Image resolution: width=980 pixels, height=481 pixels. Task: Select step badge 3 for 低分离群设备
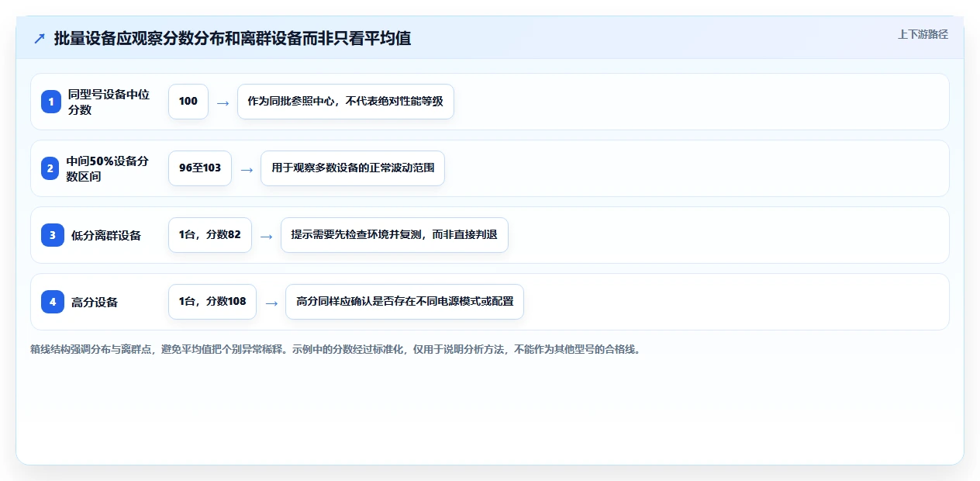point(53,235)
